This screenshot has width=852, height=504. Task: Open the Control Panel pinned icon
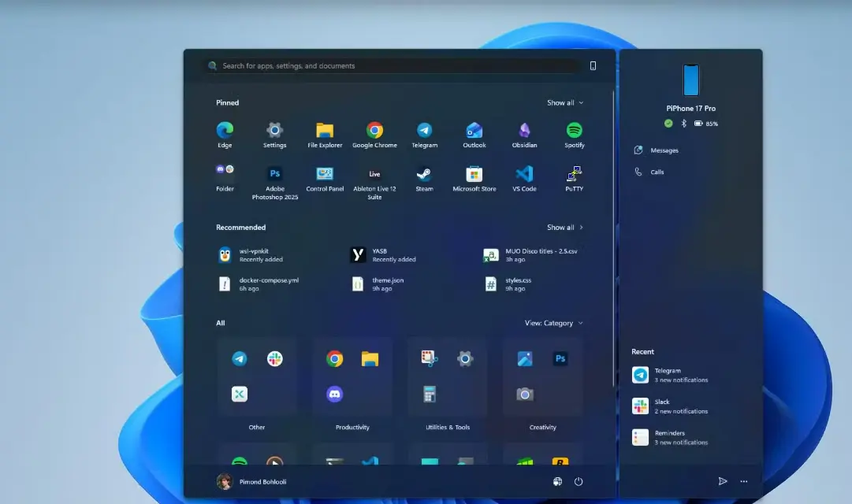(x=324, y=174)
